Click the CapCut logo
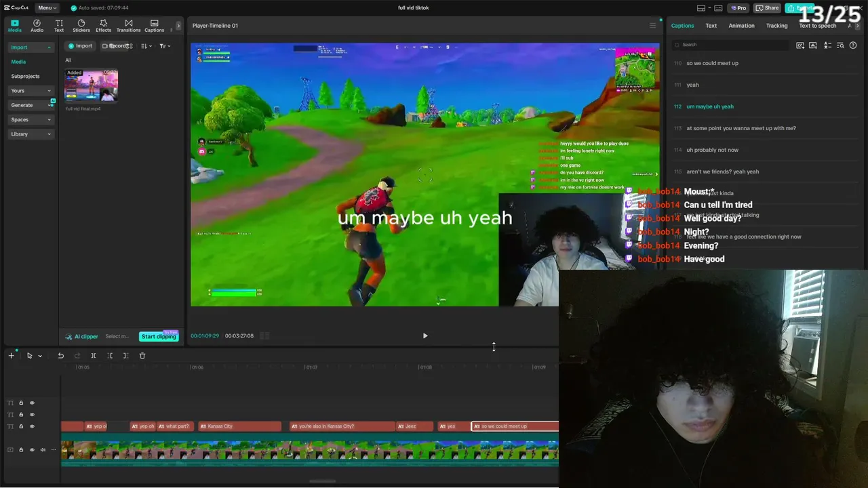 pyautogui.click(x=16, y=7)
